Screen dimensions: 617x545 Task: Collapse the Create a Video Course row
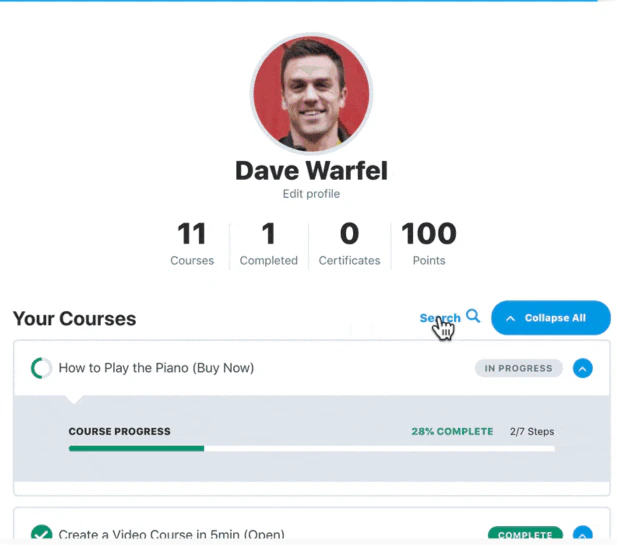click(583, 532)
